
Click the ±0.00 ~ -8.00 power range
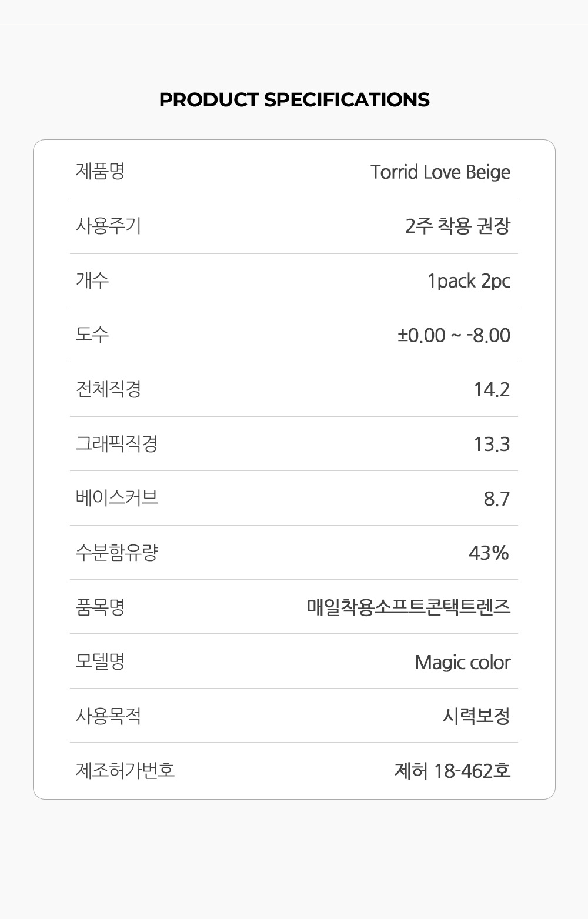tap(454, 335)
